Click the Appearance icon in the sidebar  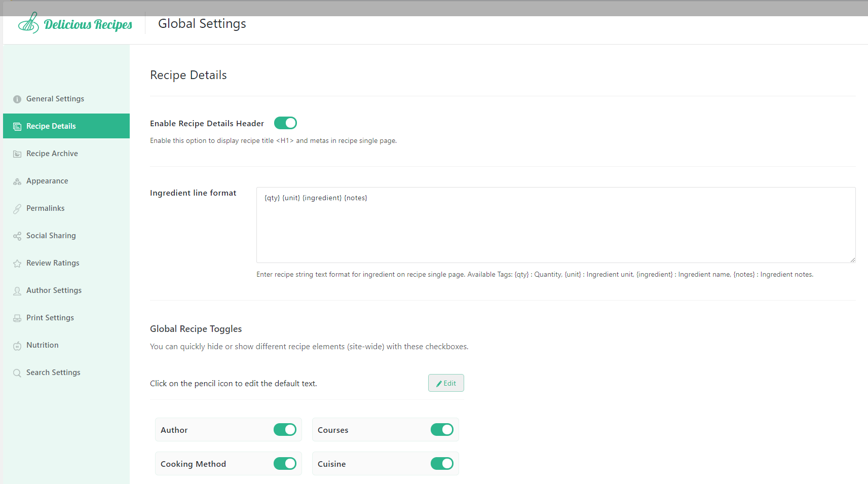17,181
